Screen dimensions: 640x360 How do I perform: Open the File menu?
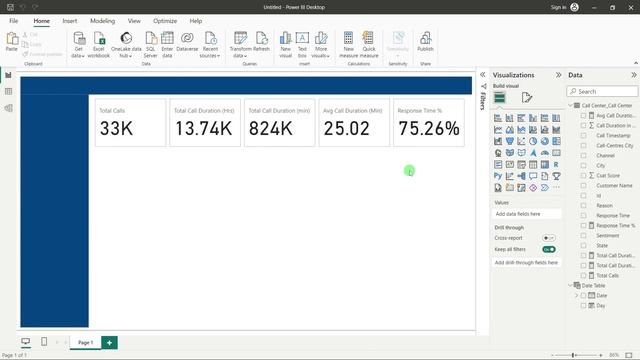coord(13,21)
